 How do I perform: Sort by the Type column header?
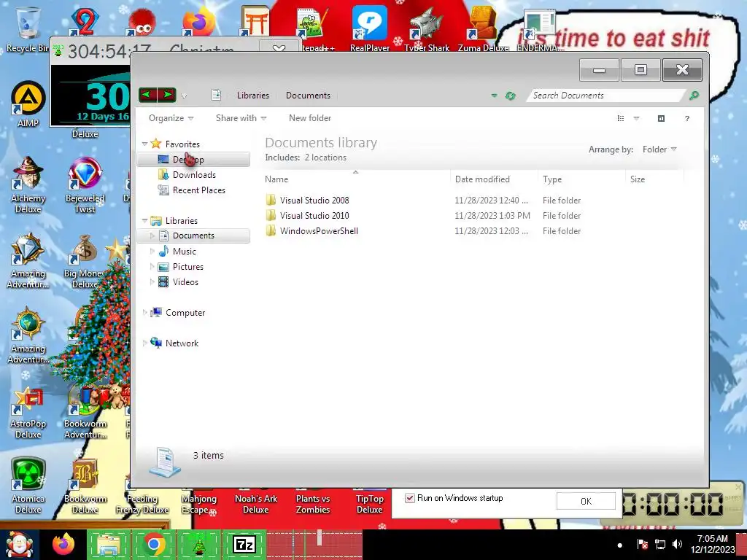tap(581, 179)
